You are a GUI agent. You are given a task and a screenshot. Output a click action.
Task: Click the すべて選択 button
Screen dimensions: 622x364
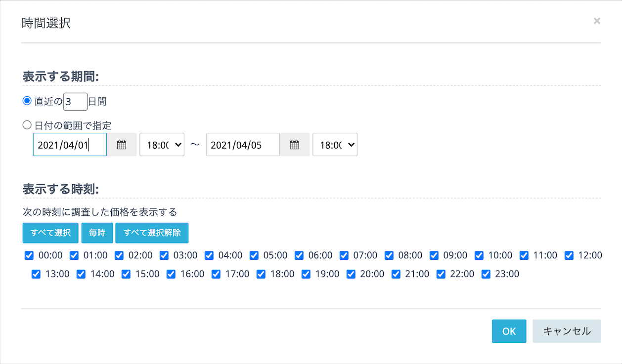pos(50,233)
